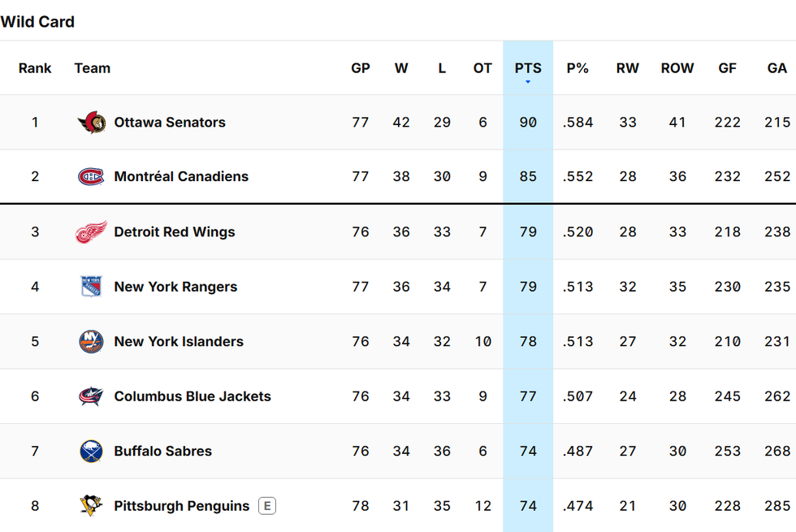Click the New York Rangers shield logo

[92, 286]
